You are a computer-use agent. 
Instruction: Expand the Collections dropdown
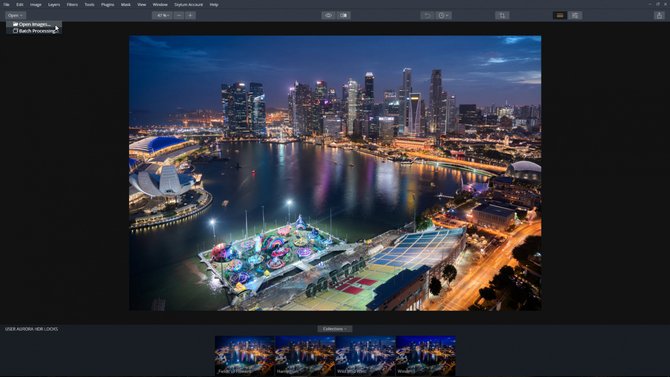click(x=335, y=329)
